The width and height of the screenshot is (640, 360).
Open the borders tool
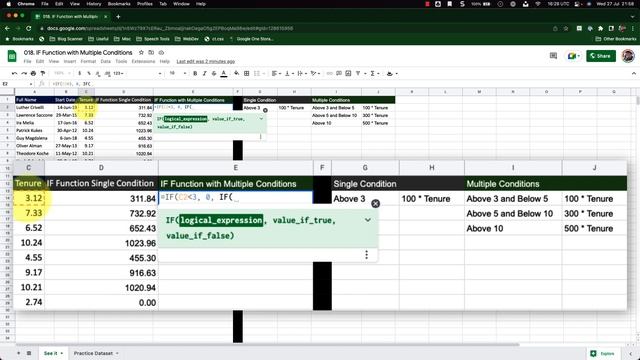(x=247, y=73)
